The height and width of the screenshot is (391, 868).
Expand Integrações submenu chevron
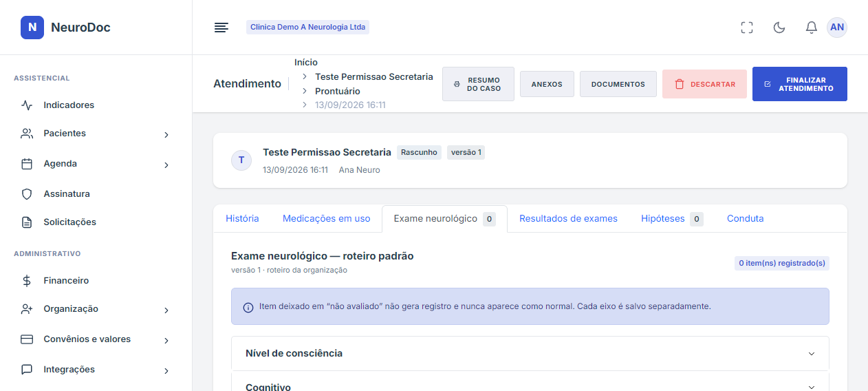[x=166, y=371]
